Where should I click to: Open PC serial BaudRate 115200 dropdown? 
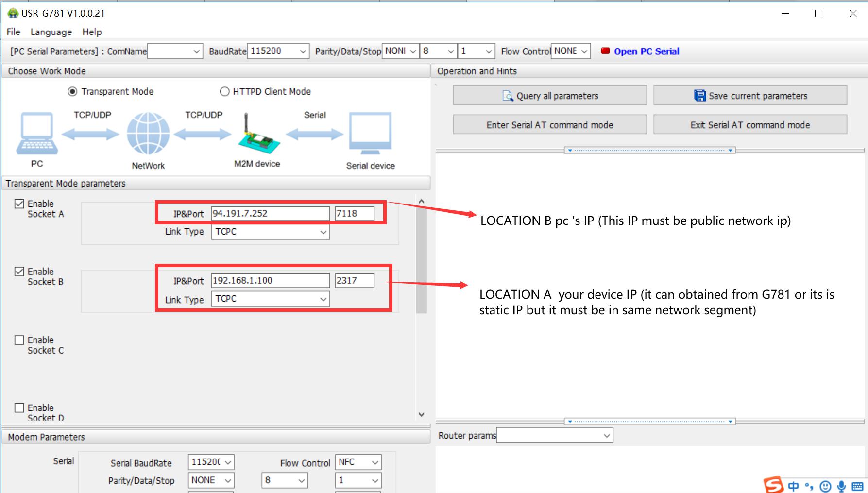coord(278,51)
